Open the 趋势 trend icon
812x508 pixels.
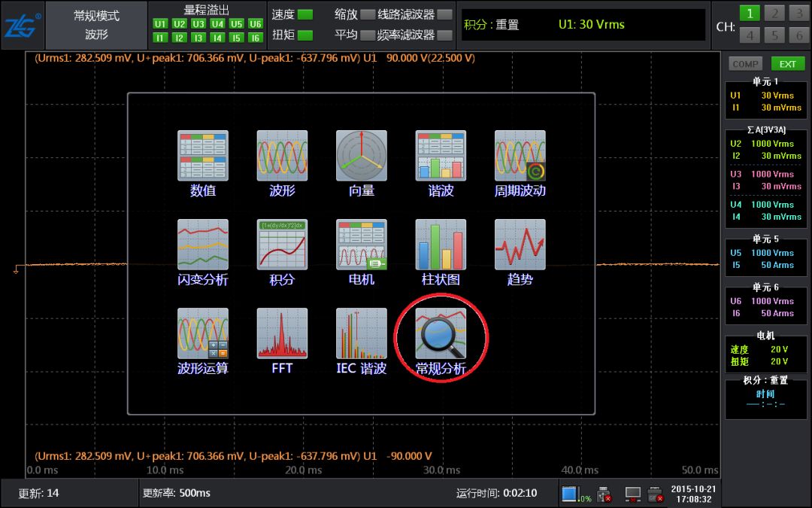coord(520,244)
